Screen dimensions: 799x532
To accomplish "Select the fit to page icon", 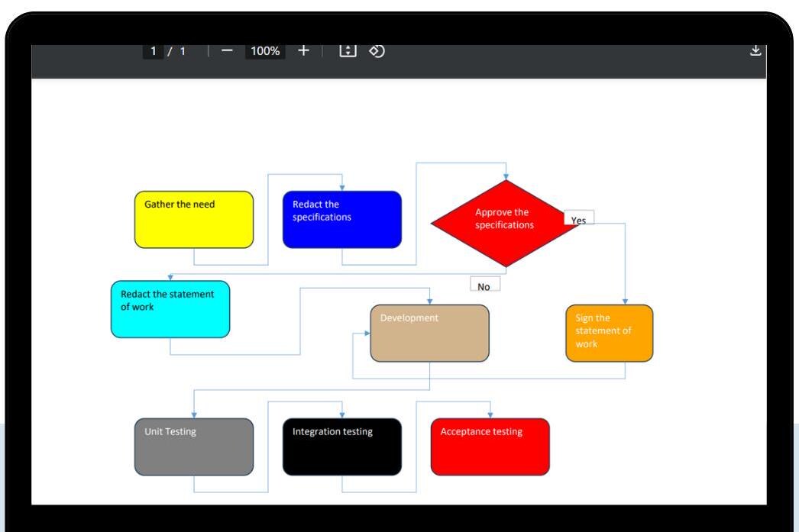I will [x=350, y=50].
